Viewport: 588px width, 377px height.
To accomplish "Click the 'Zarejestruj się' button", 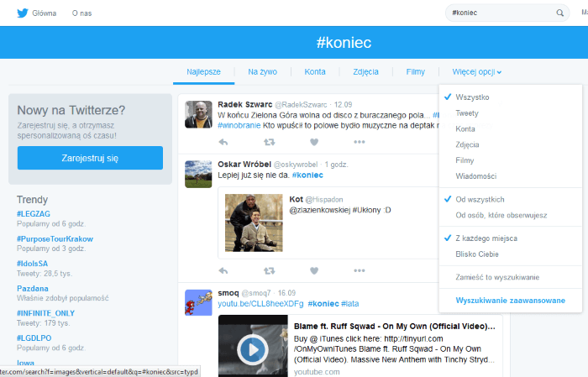I will (x=90, y=158).
